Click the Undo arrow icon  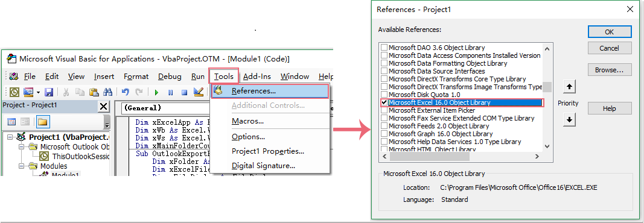coord(126,92)
